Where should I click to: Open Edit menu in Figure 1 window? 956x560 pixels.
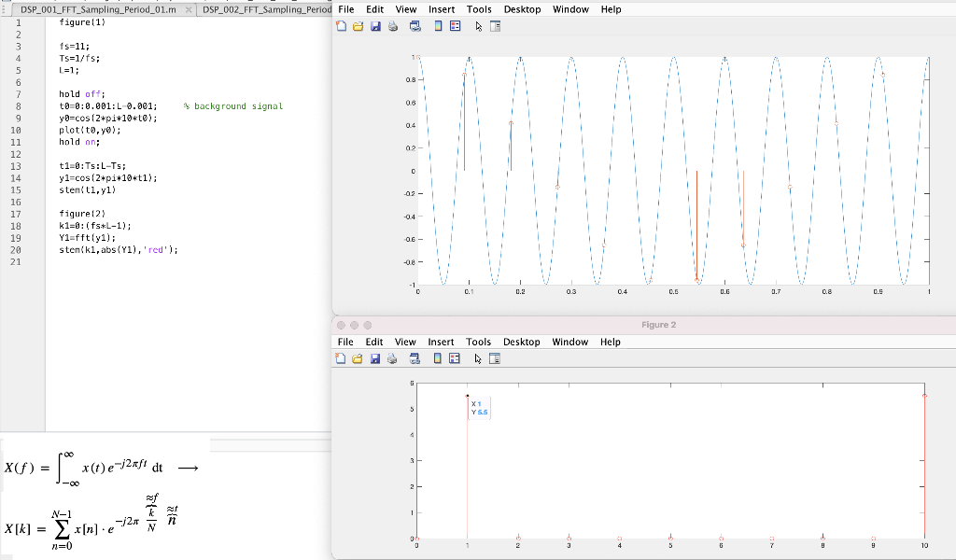375,9
